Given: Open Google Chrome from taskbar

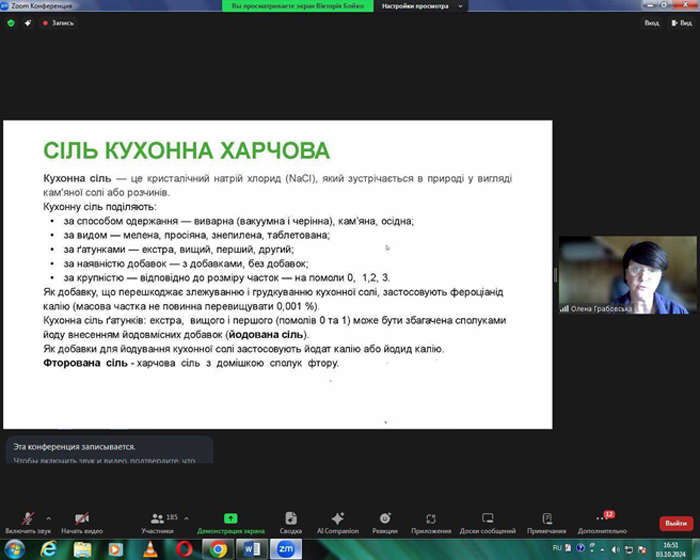Looking at the screenshot, I should 217,549.
